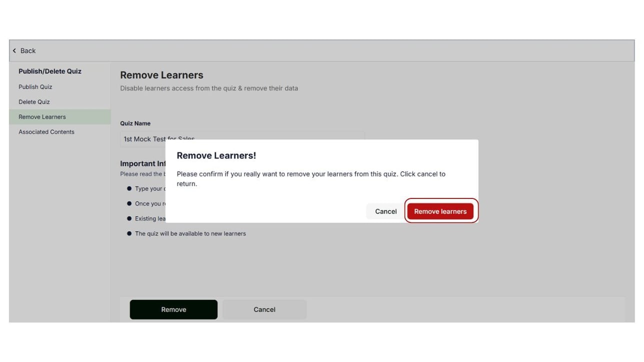Open Delete Quiz in sidebar
Image resolution: width=644 pixels, height=362 pixels.
pos(34,102)
